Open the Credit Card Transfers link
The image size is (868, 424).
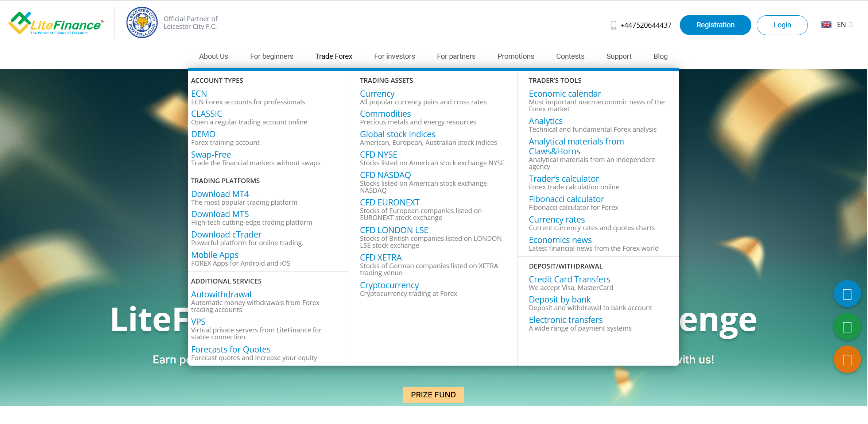coord(569,280)
